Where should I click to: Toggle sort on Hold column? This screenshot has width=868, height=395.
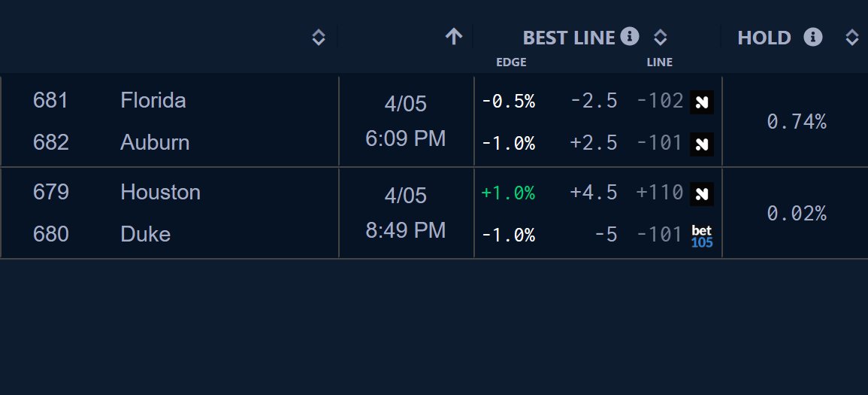tap(852, 38)
